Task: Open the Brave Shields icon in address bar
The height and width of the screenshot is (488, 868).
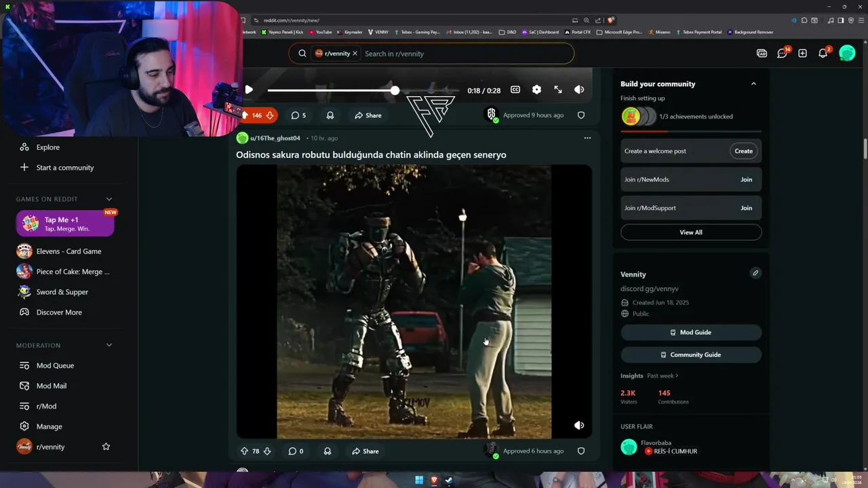Action: click(x=611, y=20)
